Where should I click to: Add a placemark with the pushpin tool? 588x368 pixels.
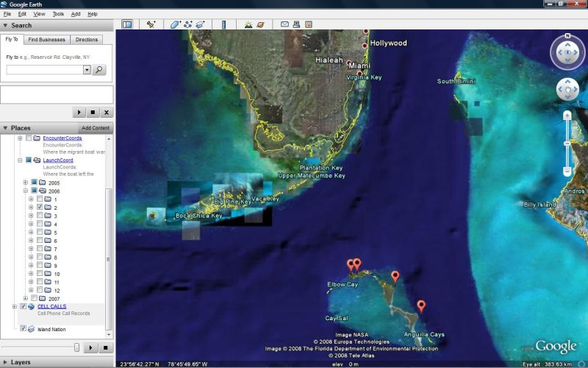click(151, 24)
